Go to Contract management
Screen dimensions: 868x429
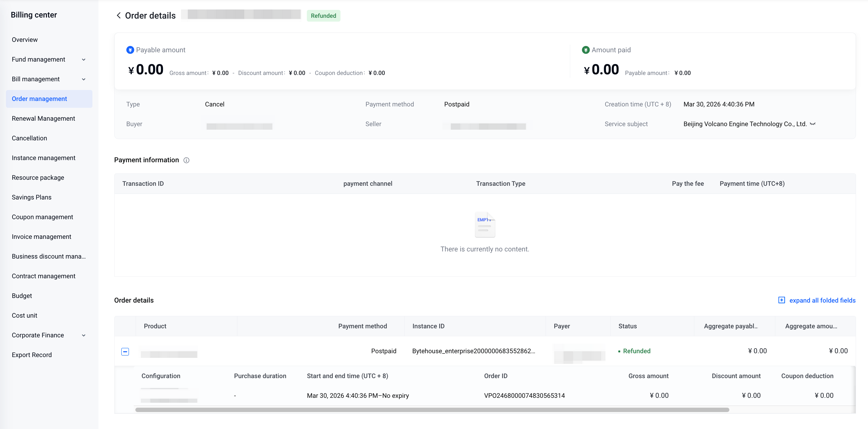(x=43, y=276)
